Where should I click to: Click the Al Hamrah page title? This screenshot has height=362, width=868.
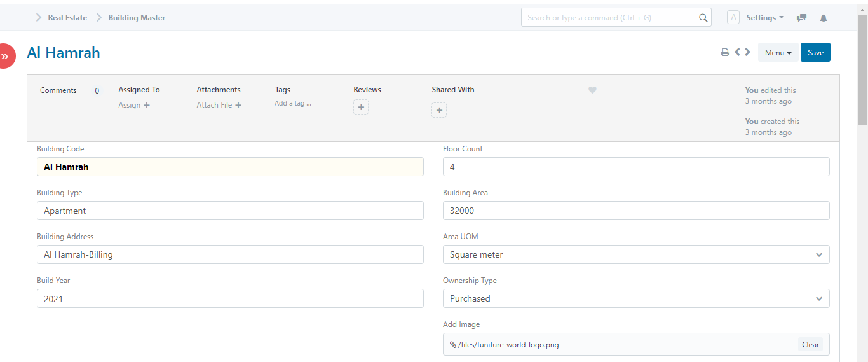point(64,53)
